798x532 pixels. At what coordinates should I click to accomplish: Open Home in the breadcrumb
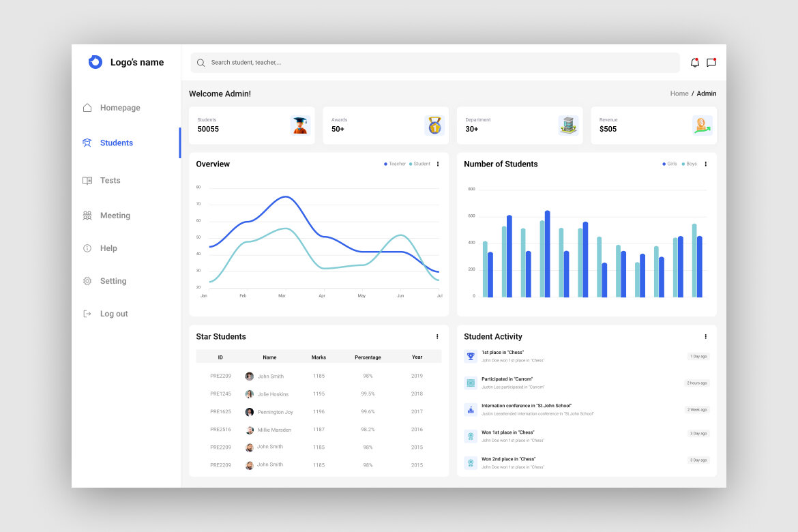point(679,93)
